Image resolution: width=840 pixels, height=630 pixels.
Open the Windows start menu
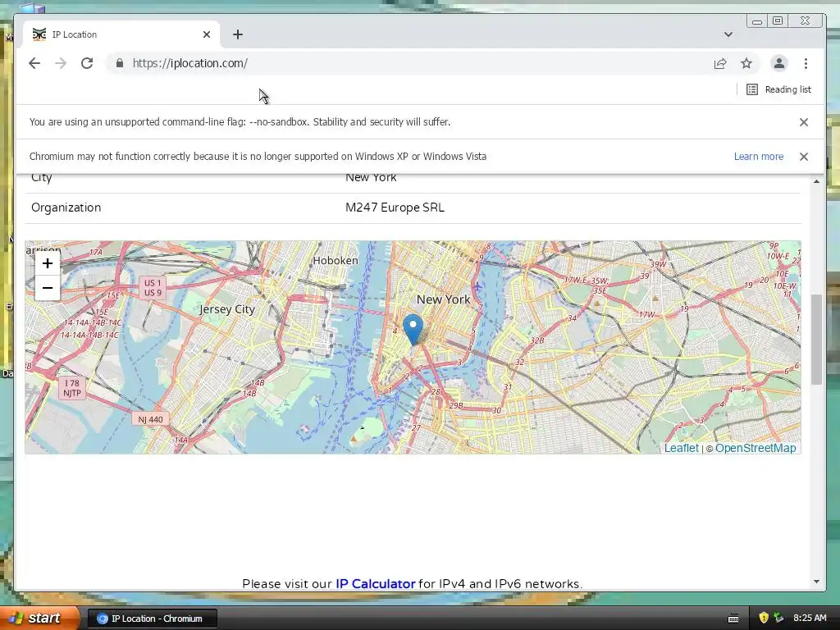(39, 619)
